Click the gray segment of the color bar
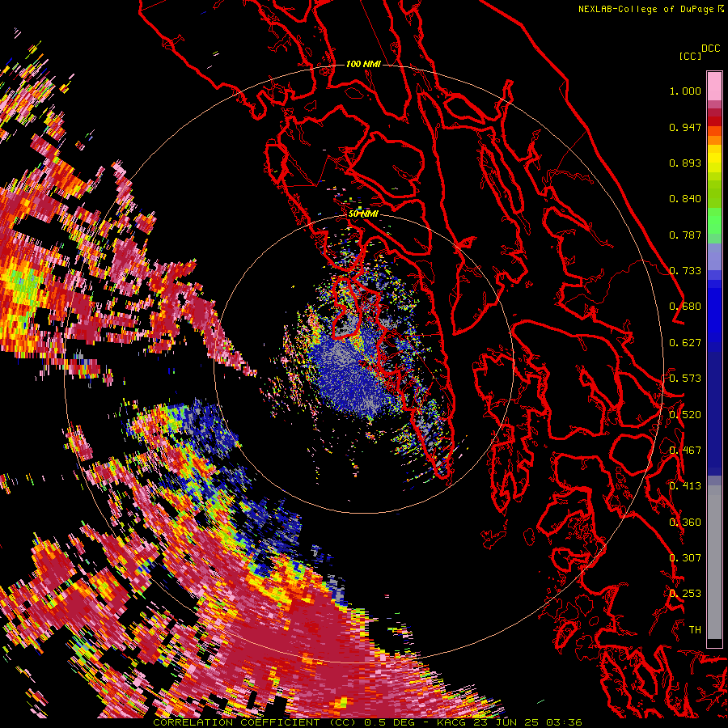The width and height of the screenshot is (728, 728). tap(714, 562)
